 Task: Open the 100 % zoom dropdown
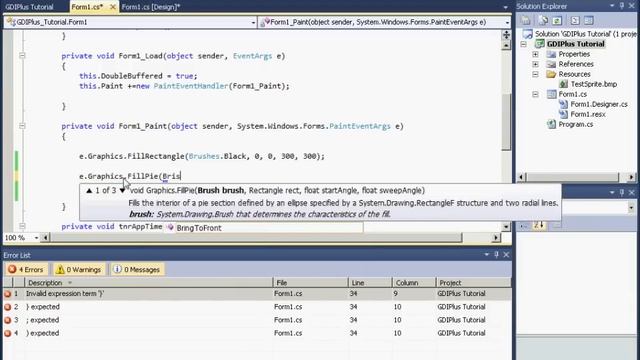point(36,238)
